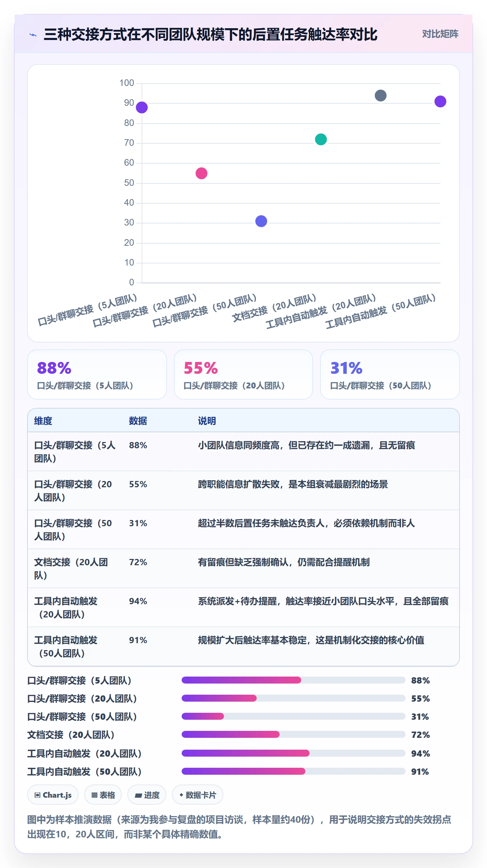Select the Chart.js tag chip
This screenshot has width=487, height=868.
tap(53, 795)
